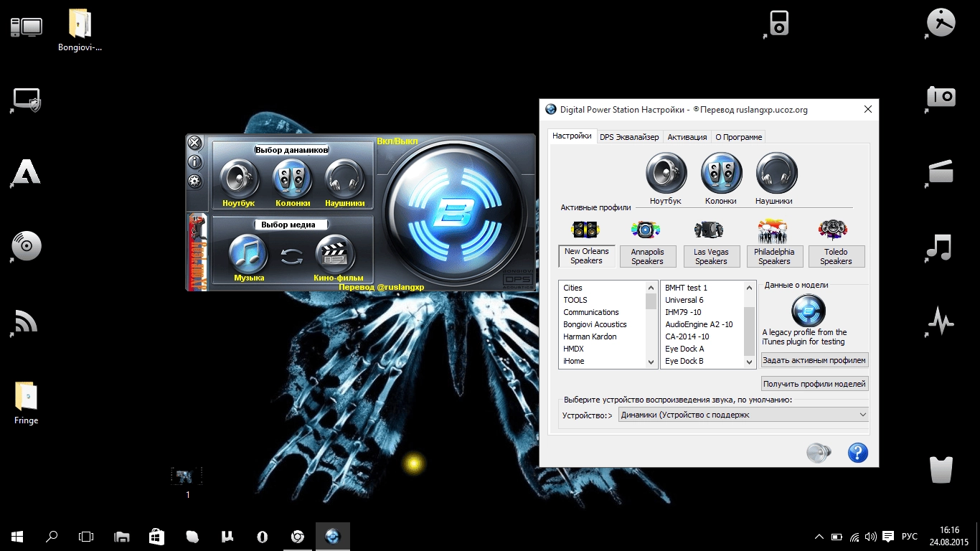Open the Fringe folder on desktop
This screenshot has height=551, width=980.
click(26, 403)
